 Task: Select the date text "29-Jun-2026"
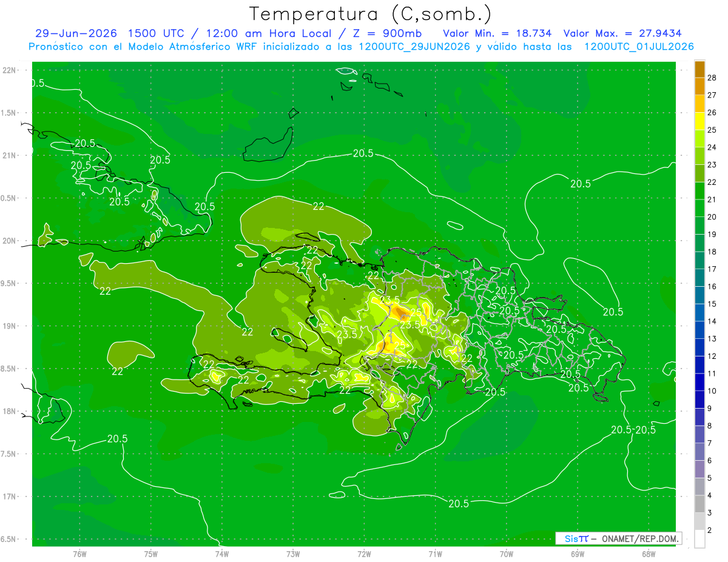[x=76, y=33]
